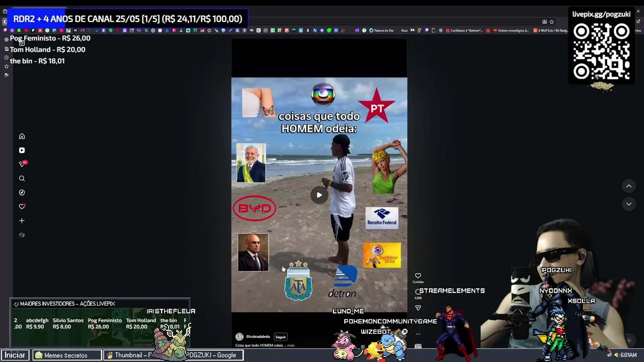Click the BYD logo sticker in video
The width and height of the screenshot is (644, 362).
[255, 208]
